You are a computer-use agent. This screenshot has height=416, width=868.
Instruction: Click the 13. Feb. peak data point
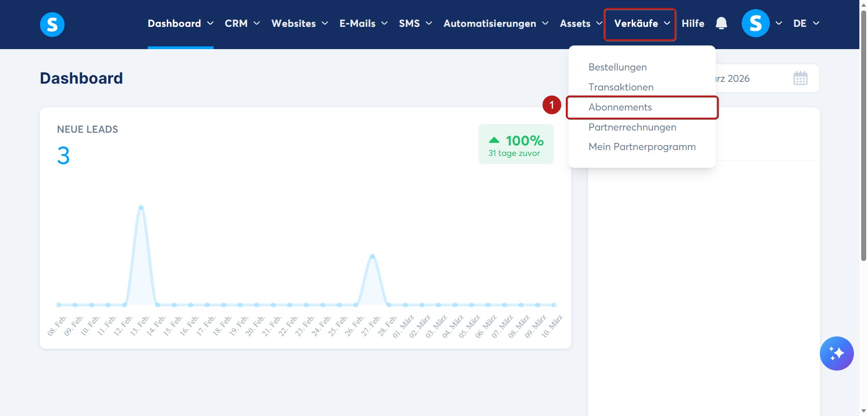(141, 207)
